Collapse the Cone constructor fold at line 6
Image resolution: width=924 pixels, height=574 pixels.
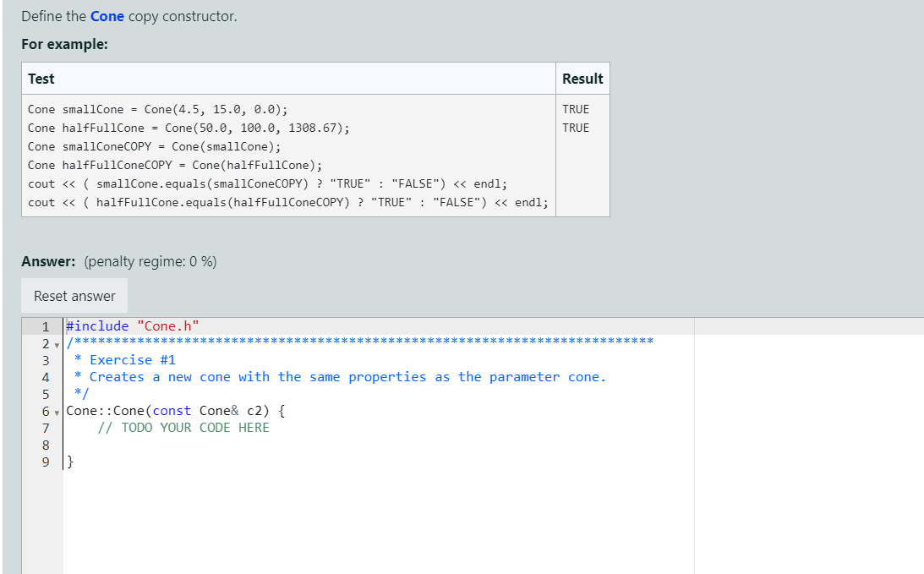[56, 411]
